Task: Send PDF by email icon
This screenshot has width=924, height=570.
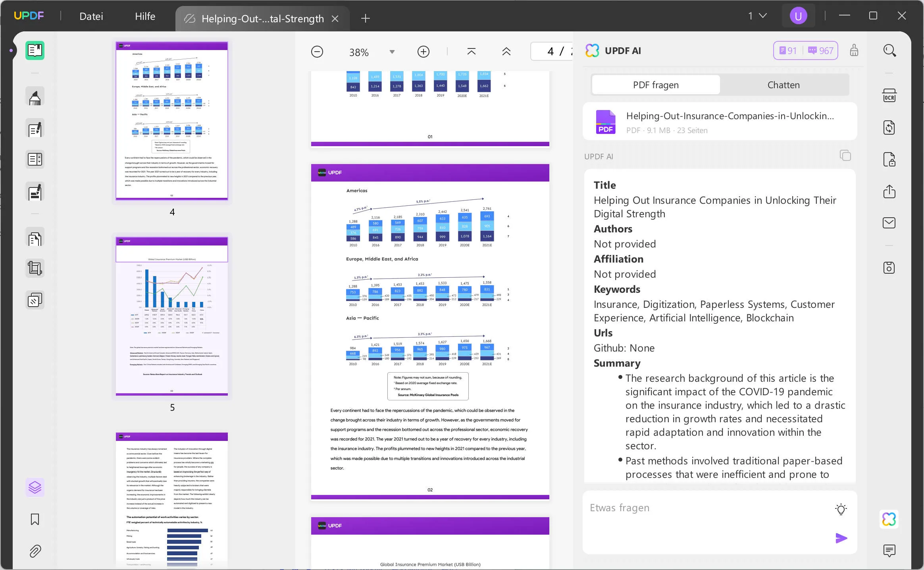Action: pos(889,223)
